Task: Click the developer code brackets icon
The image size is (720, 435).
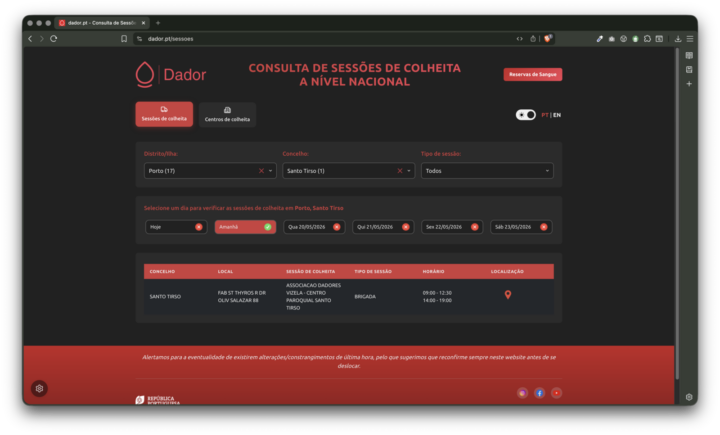Action: tap(519, 39)
